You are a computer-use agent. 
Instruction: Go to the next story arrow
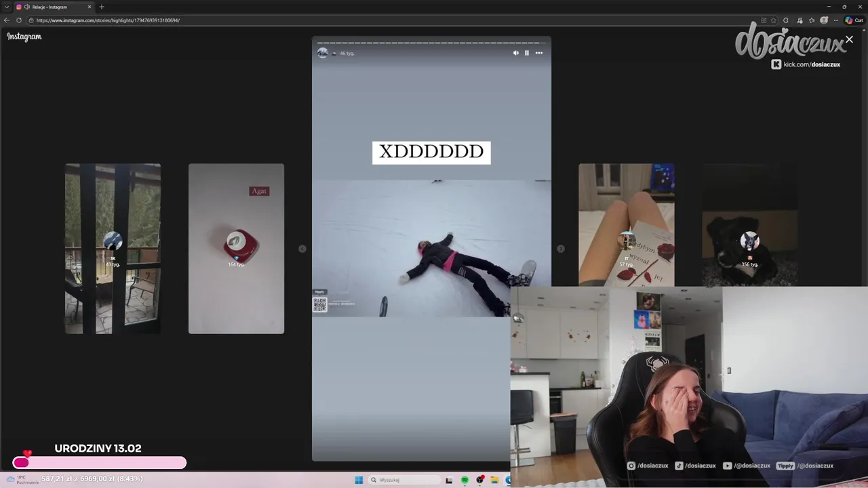(x=561, y=249)
